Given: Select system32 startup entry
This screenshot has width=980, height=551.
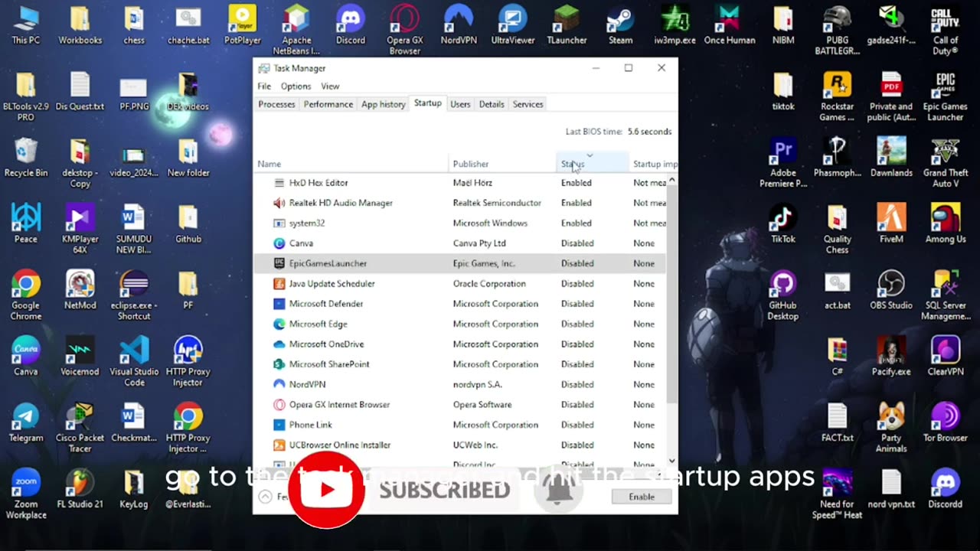Looking at the screenshot, I should (x=460, y=223).
